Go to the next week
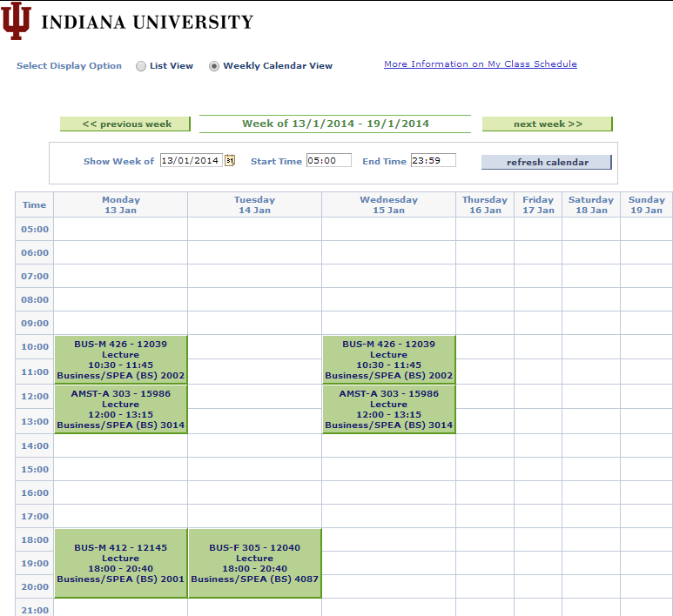The width and height of the screenshot is (673, 616). click(x=548, y=124)
